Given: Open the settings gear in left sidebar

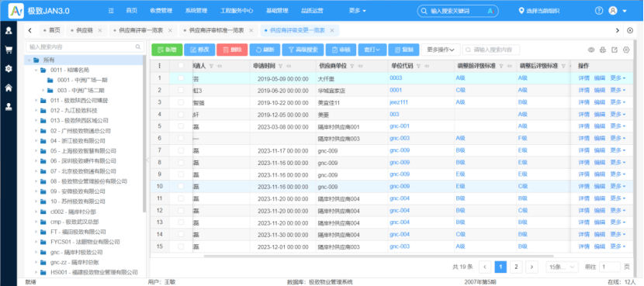Looking at the screenshot, I should pyautogui.click(x=9, y=68).
